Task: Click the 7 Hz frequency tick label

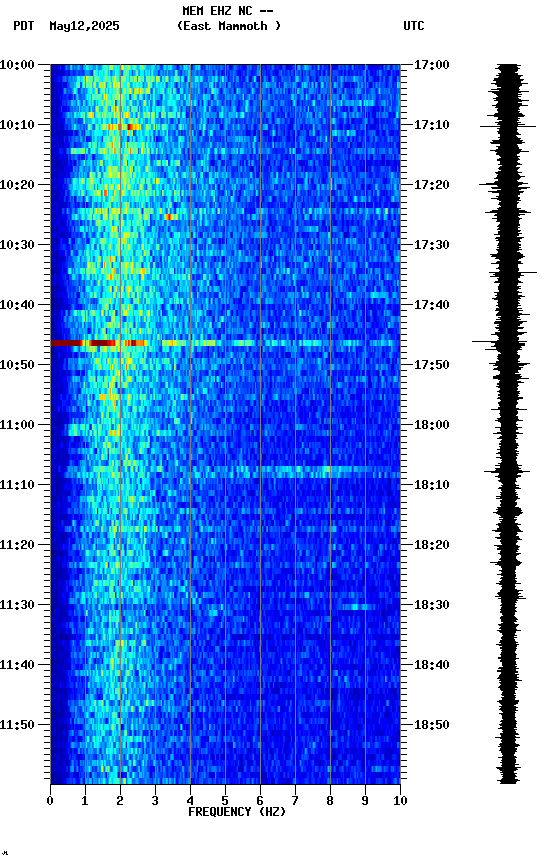Action: coord(295,801)
